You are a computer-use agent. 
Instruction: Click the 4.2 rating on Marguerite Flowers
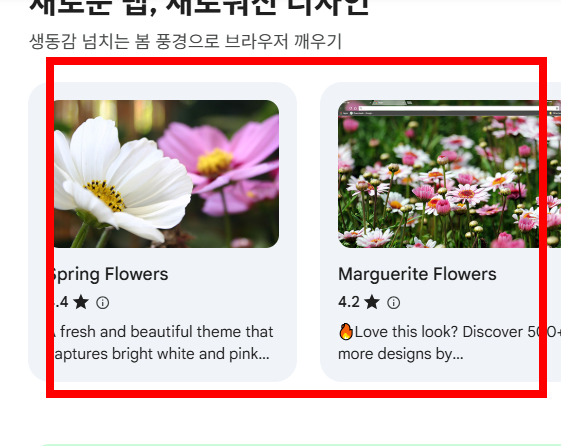tap(349, 302)
